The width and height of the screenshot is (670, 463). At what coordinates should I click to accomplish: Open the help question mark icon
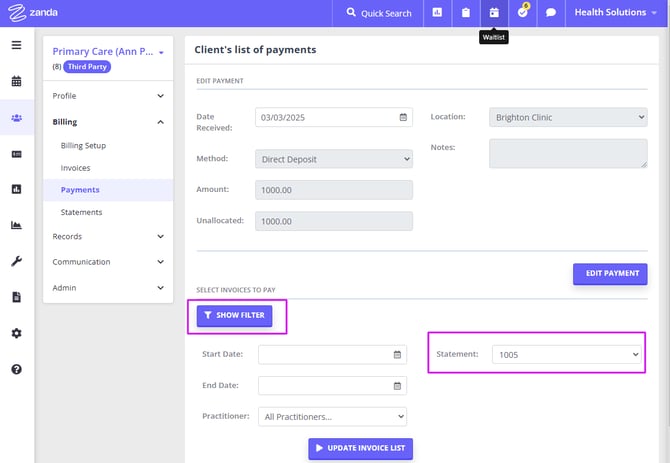point(16,369)
